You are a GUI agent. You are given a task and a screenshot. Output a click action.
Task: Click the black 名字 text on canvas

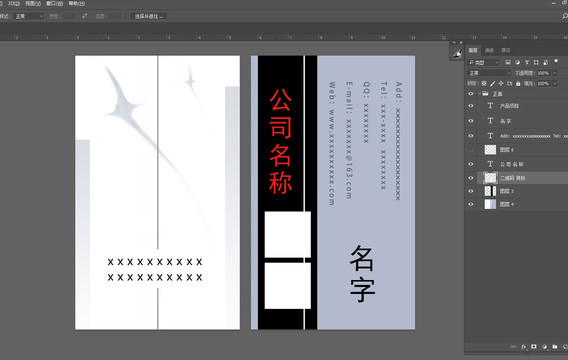click(362, 274)
